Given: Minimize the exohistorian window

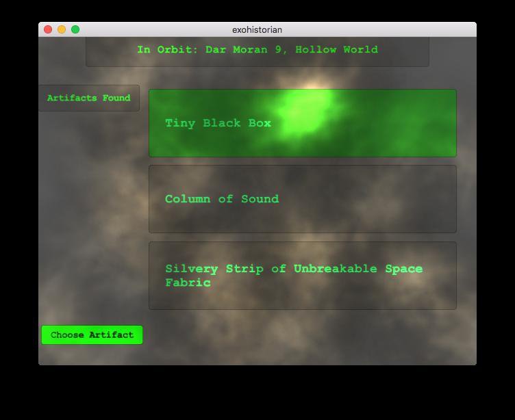Looking at the screenshot, I should pyautogui.click(x=62, y=29).
